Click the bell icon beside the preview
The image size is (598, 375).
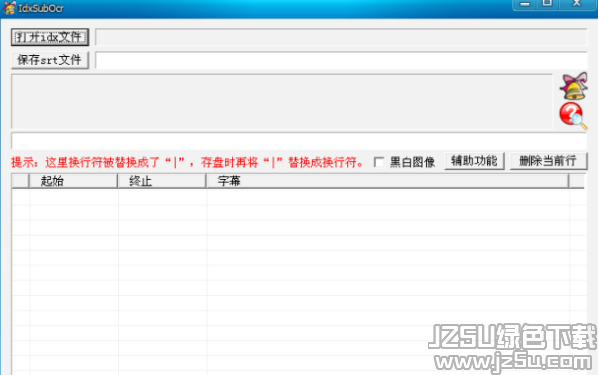(x=574, y=86)
